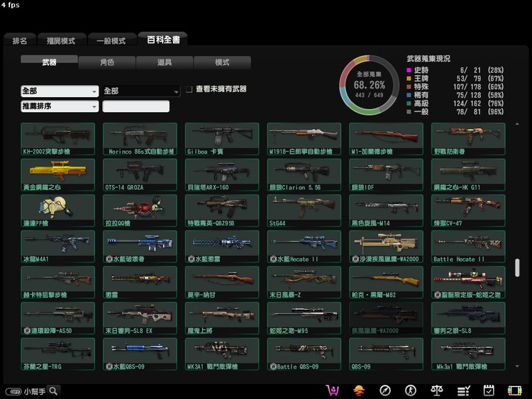
Task: Select the 達達PP槍 weapon card
Action: 57,210
